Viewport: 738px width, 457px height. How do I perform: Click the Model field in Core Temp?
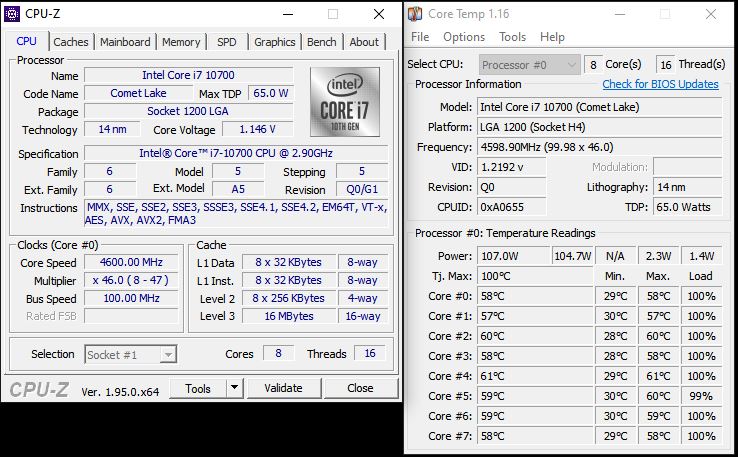599,107
